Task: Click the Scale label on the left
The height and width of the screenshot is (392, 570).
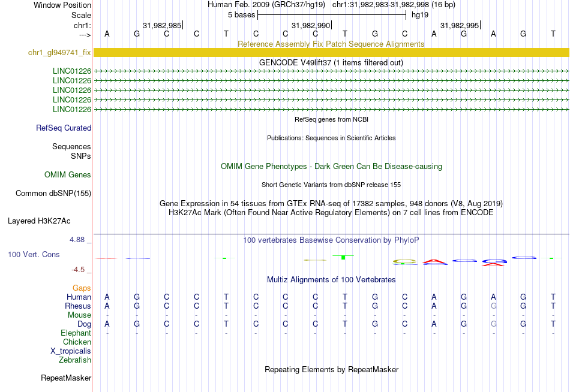Action: tap(81, 15)
